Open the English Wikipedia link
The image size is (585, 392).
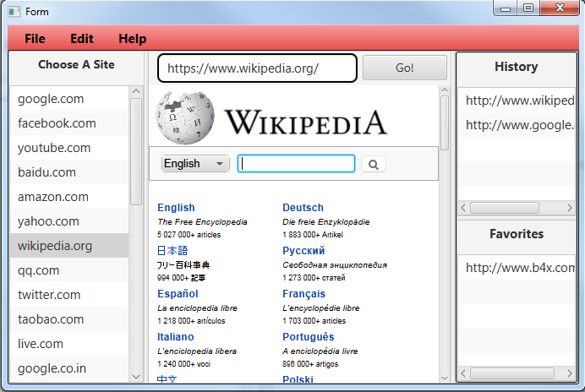176,207
